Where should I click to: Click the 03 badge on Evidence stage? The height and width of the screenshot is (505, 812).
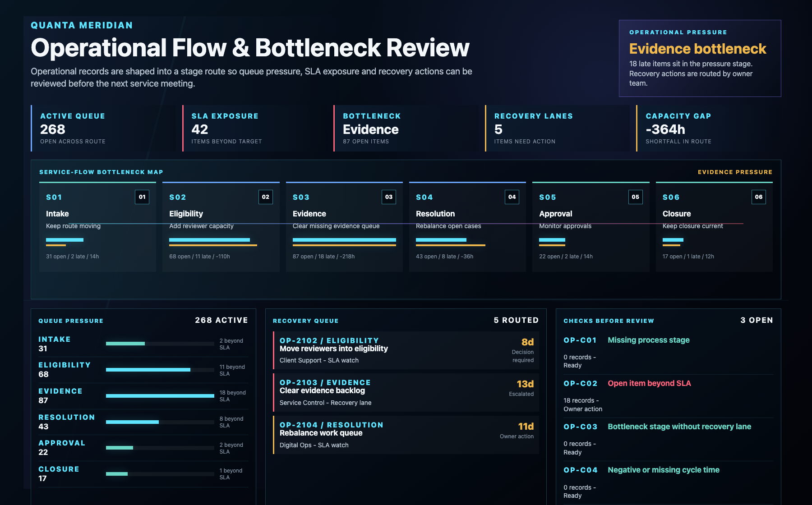tap(389, 197)
